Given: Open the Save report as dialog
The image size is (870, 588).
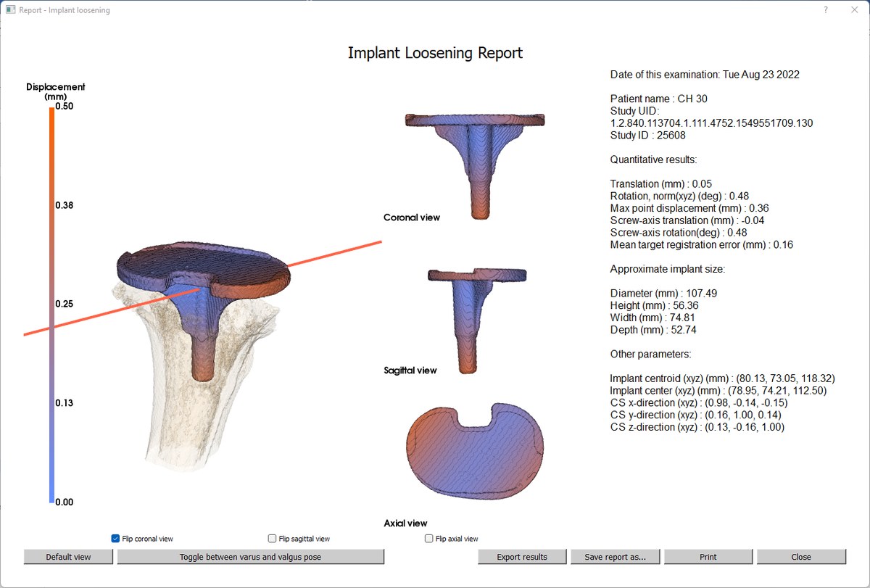Looking at the screenshot, I should [x=615, y=557].
